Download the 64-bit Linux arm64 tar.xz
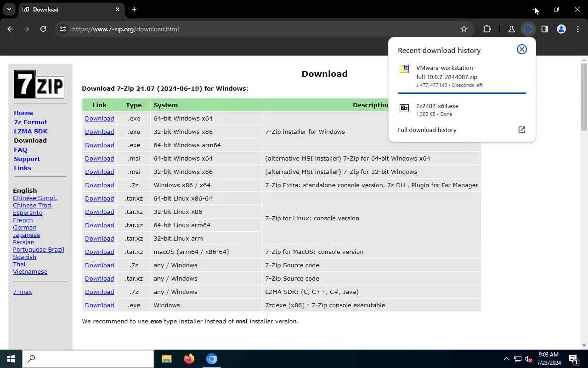The height and width of the screenshot is (368, 588). click(99, 225)
